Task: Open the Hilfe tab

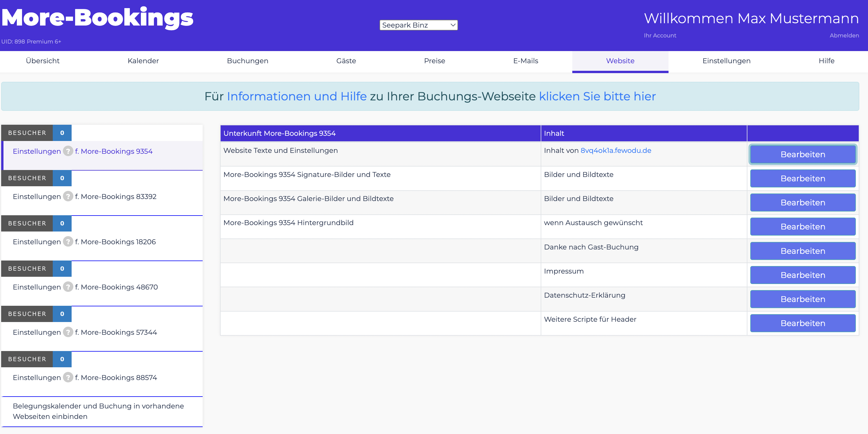Action: pos(827,61)
